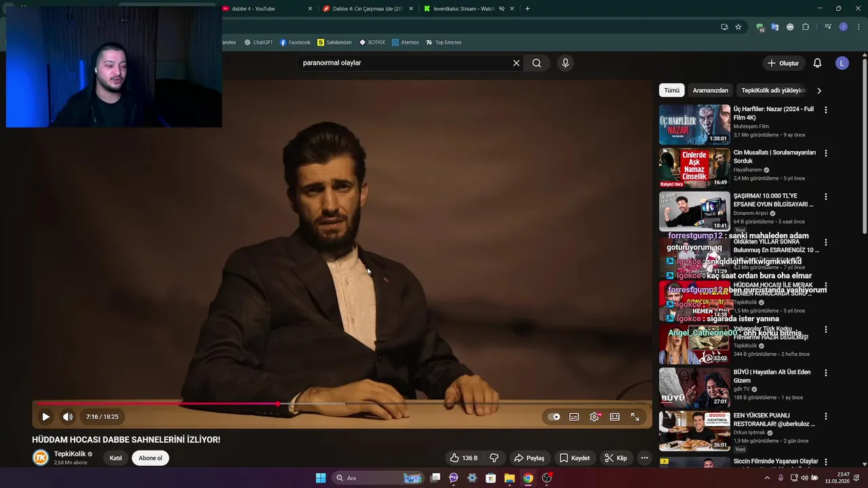Open options for Üç Harfliler: Nazar video
This screenshot has width=868, height=488.
[825, 110]
